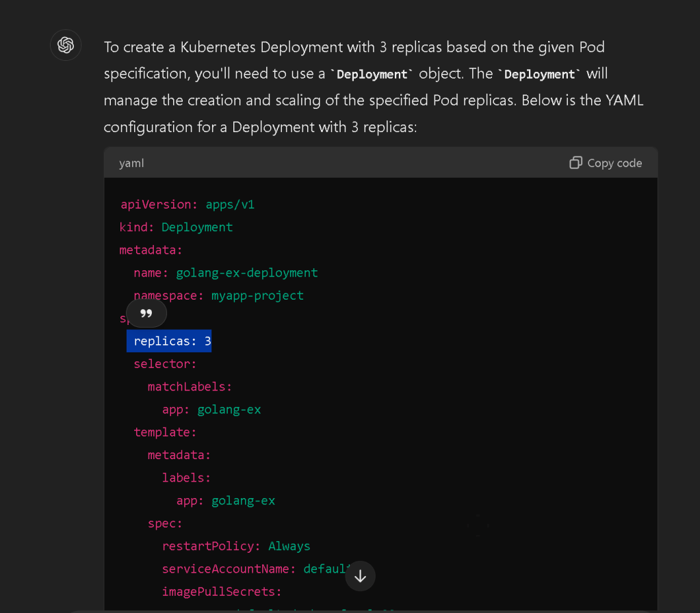Click 'restartPolicy: Always' line

pyautogui.click(x=236, y=546)
